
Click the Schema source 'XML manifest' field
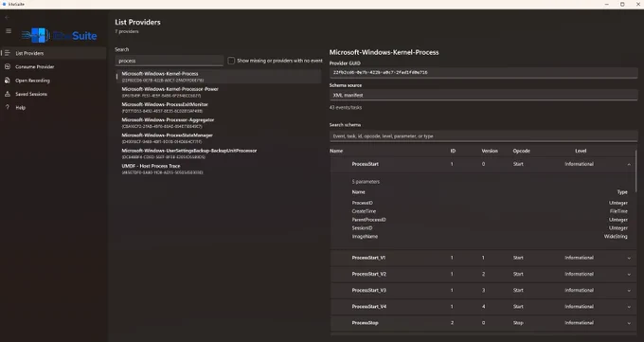tap(483, 95)
